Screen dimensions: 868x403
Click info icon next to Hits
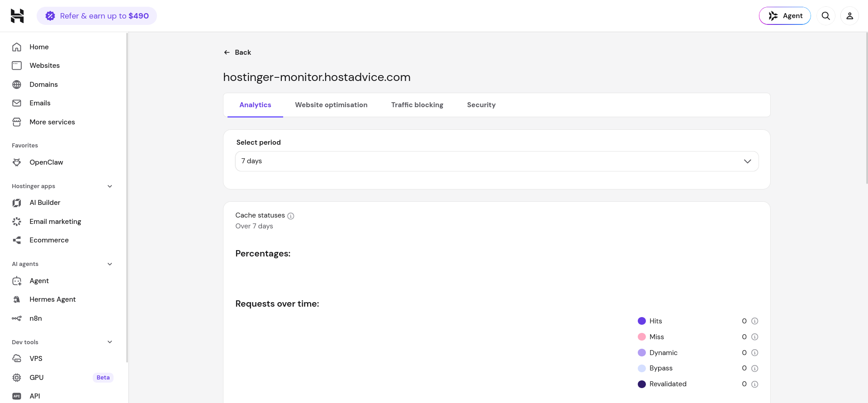(754, 321)
